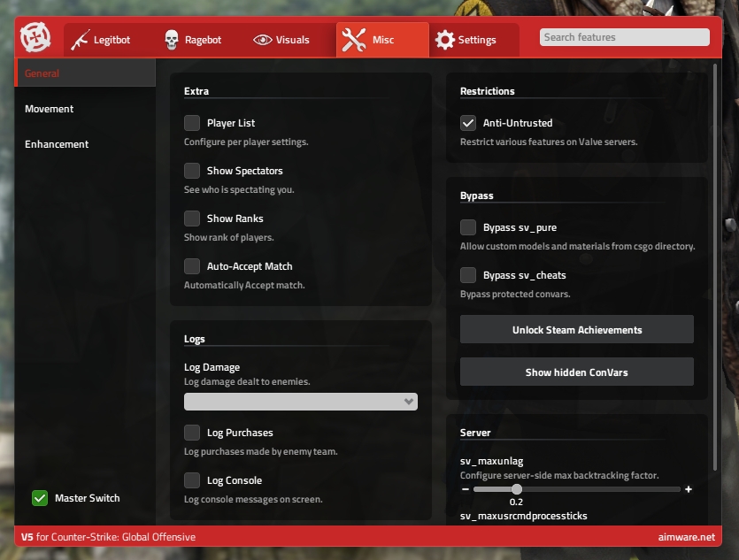The width and height of the screenshot is (739, 560).
Task: Toggle the Master Switch checkbox
Action: pyautogui.click(x=40, y=498)
